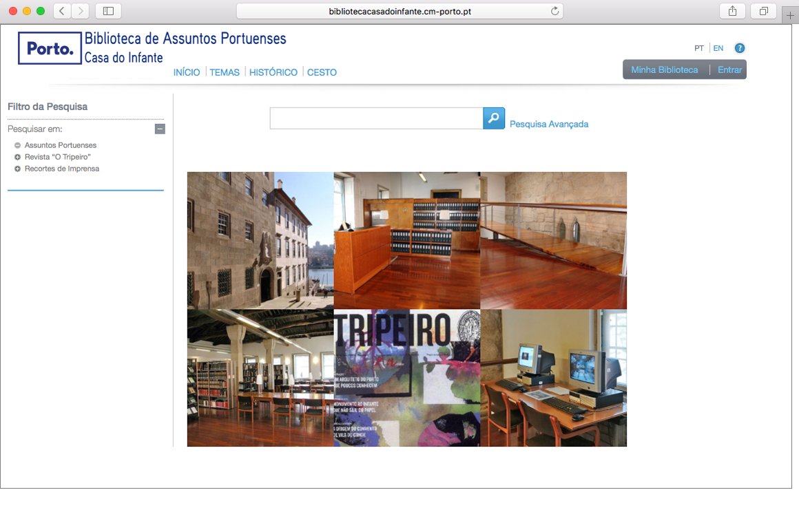The width and height of the screenshot is (799, 532).
Task: Click inside the catalog search text field
Action: pyautogui.click(x=376, y=118)
